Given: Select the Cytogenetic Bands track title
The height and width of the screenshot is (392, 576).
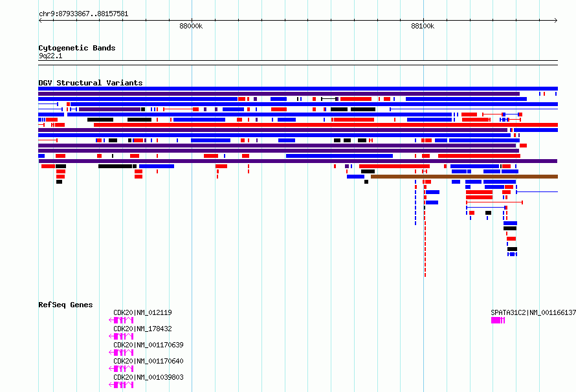Looking at the screenshot, I should coord(77,48).
